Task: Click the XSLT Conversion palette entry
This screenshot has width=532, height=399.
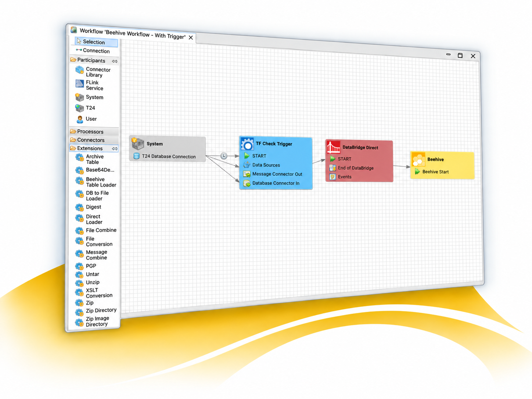Action: pos(94,293)
